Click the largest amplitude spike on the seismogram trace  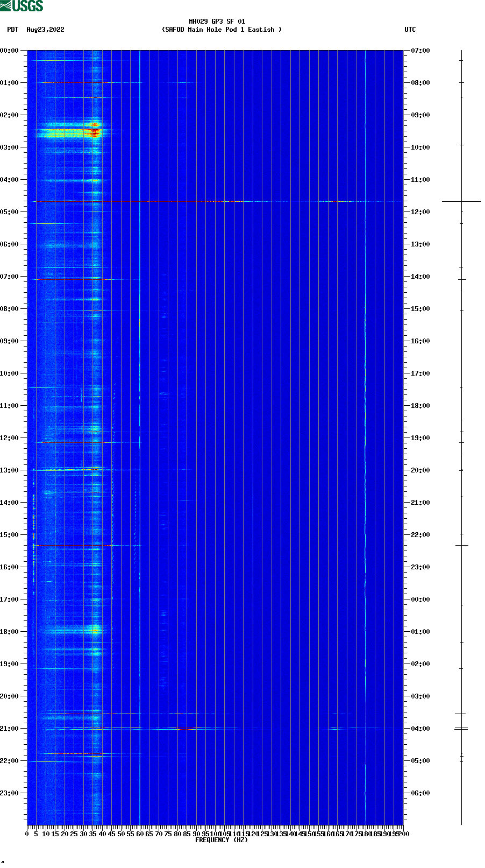[461, 201]
